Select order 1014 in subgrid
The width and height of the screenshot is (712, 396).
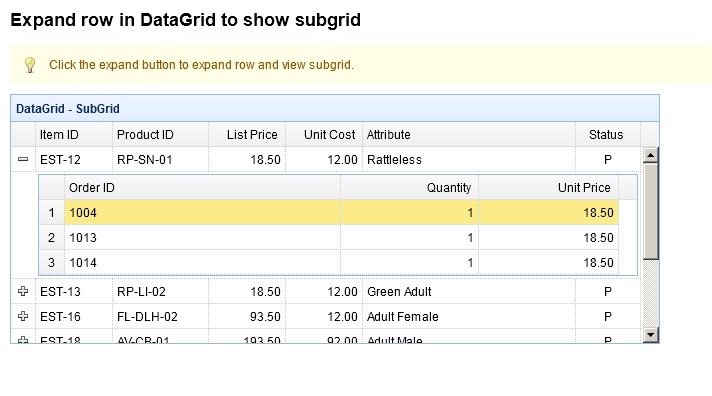(341, 262)
